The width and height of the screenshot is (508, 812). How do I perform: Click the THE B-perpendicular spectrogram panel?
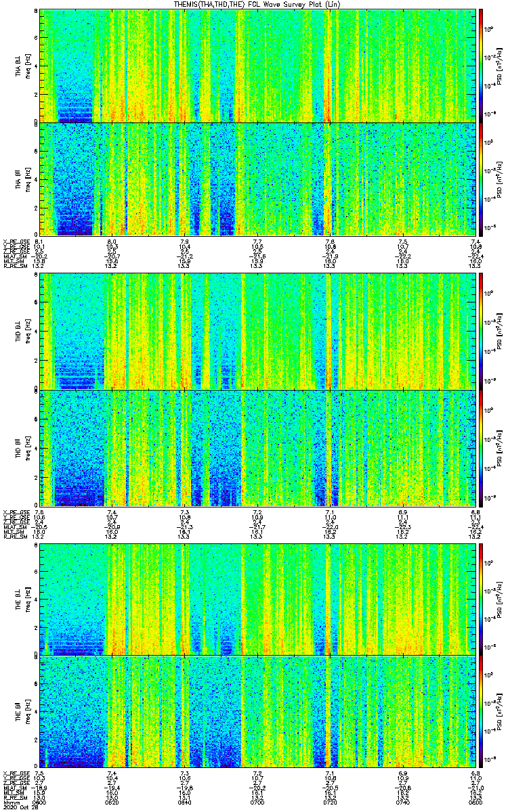click(x=258, y=598)
